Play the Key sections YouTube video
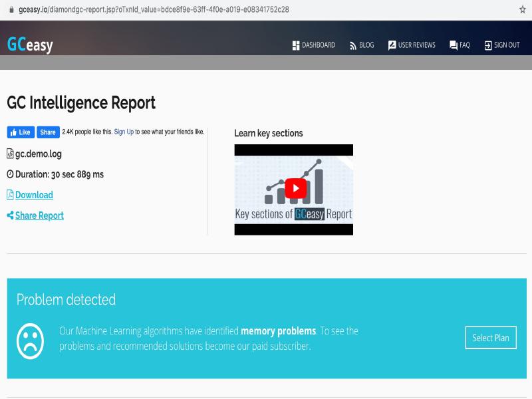This screenshot has width=532, height=399. coord(293,189)
